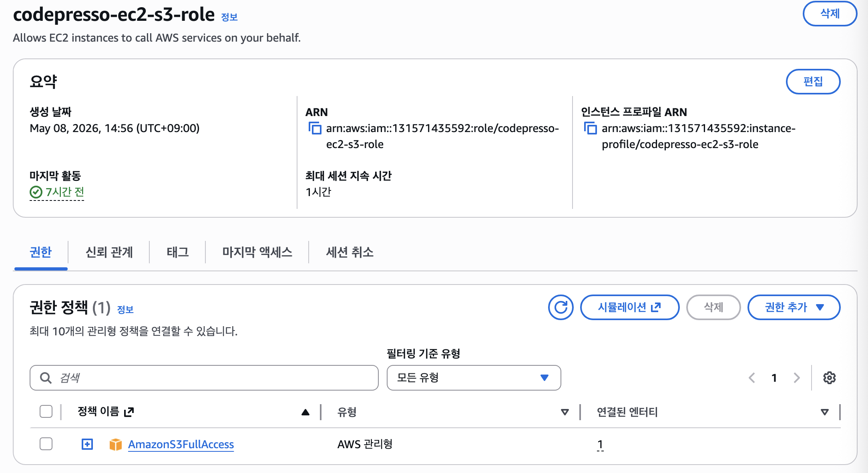
Task: Click the creation date May 08, 2026 value
Action: pyautogui.click(x=115, y=128)
